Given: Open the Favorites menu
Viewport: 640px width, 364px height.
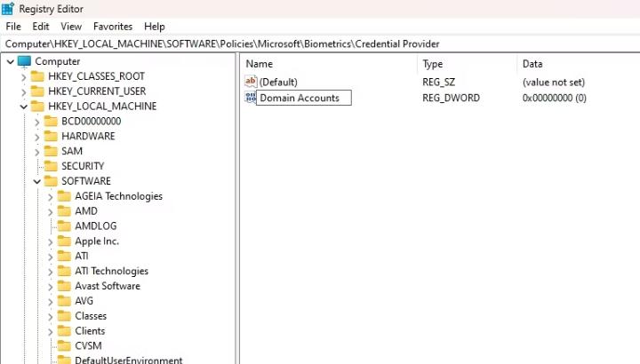Looking at the screenshot, I should coord(113,27).
